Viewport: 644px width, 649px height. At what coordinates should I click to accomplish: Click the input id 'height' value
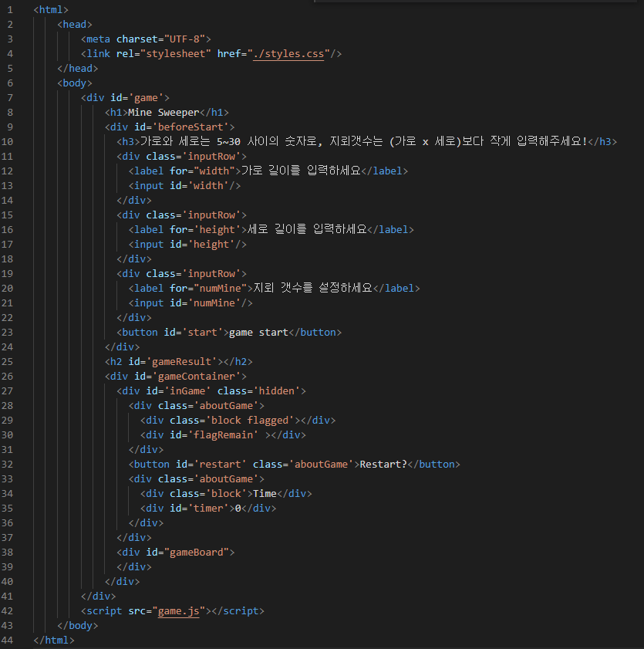(211, 245)
